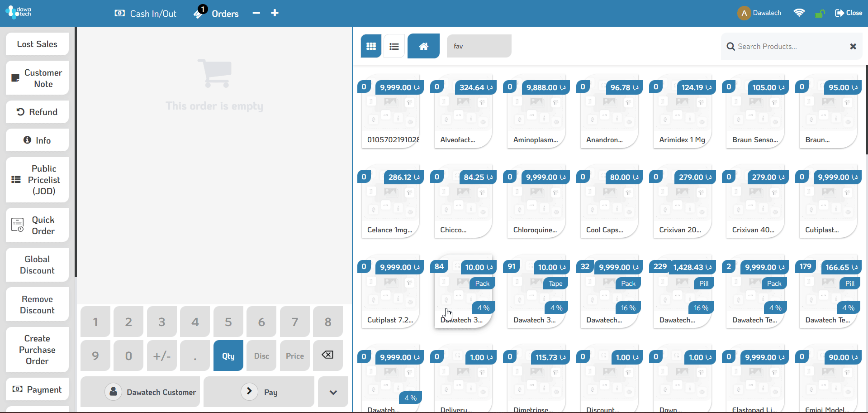This screenshot has height=413, width=868.
Task: Open Payment from side panel
Action: coord(37,389)
